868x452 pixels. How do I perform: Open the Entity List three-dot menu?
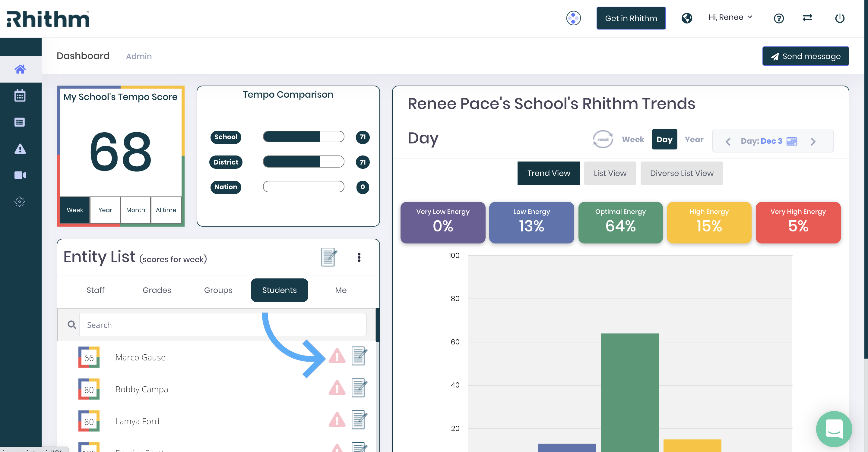pyautogui.click(x=359, y=257)
